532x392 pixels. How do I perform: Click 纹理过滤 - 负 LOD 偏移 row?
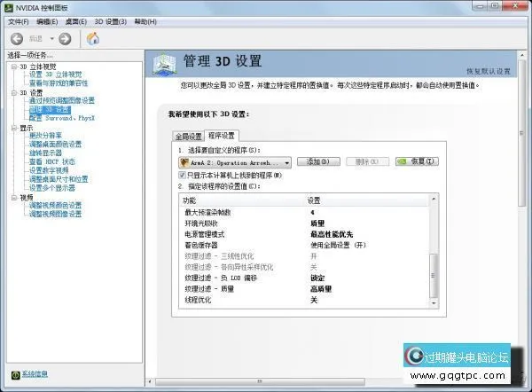click(x=304, y=278)
